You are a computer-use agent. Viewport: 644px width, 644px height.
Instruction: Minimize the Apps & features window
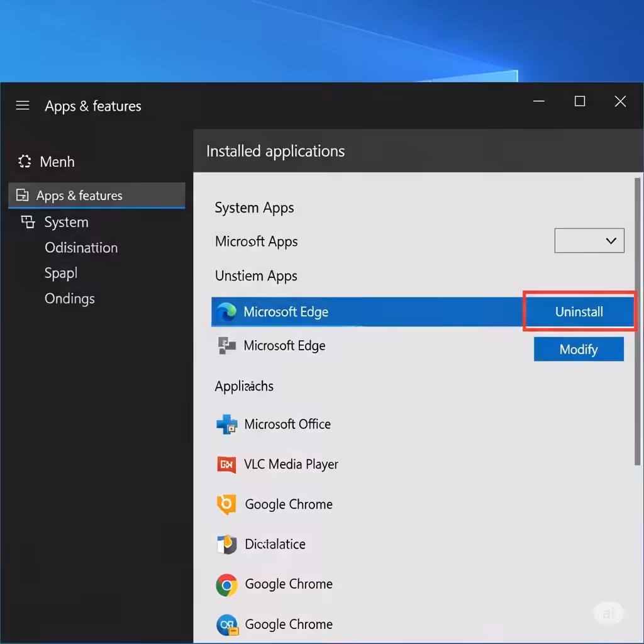[539, 101]
